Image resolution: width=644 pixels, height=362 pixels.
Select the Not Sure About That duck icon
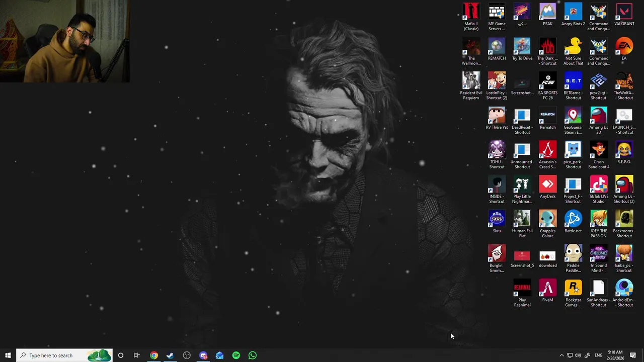tap(573, 51)
